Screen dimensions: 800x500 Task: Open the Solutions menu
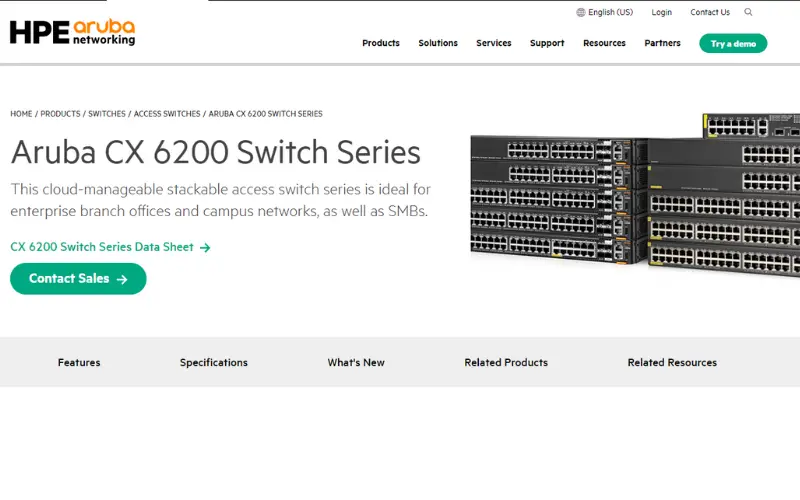(438, 43)
